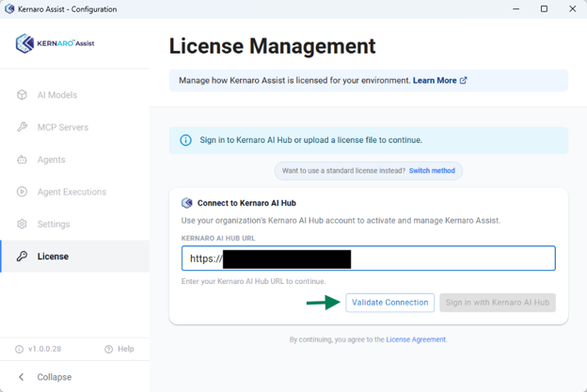
Task: Open the License Agreement link
Action: tap(416, 339)
